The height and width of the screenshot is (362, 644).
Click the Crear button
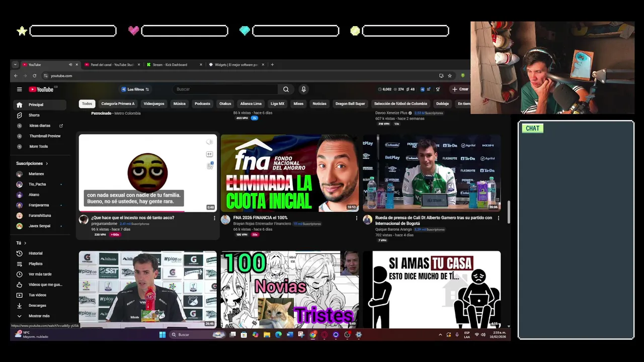pos(460,89)
